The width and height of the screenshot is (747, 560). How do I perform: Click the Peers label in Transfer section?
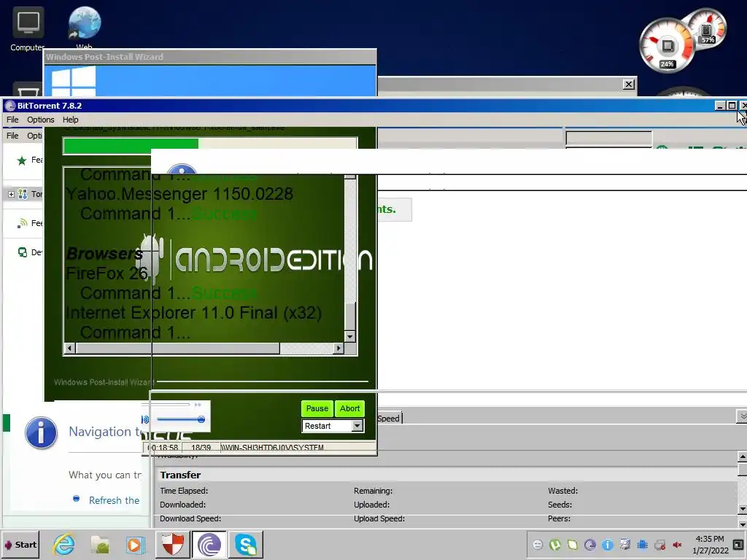559,518
